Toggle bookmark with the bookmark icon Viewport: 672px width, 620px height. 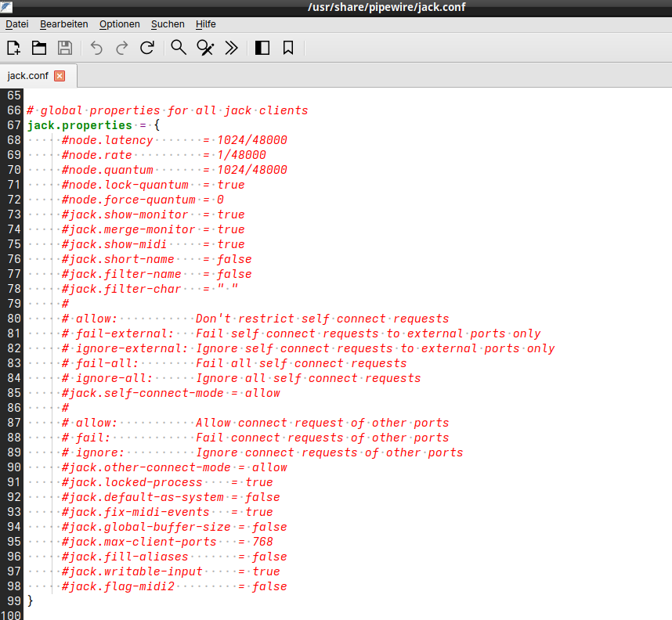[288, 48]
